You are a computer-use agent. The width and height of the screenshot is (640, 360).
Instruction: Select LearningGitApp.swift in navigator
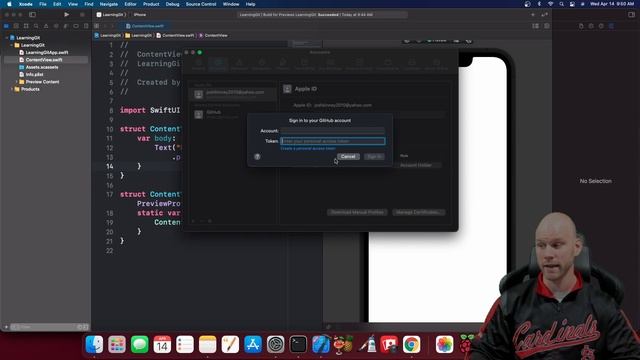tap(47, 52)
